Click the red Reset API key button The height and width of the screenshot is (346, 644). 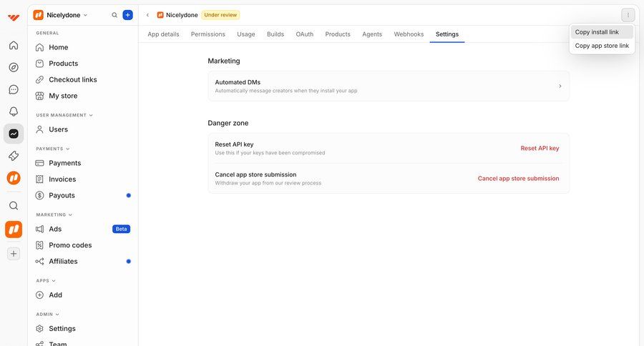pyautogui.click(x=540, y=148)
